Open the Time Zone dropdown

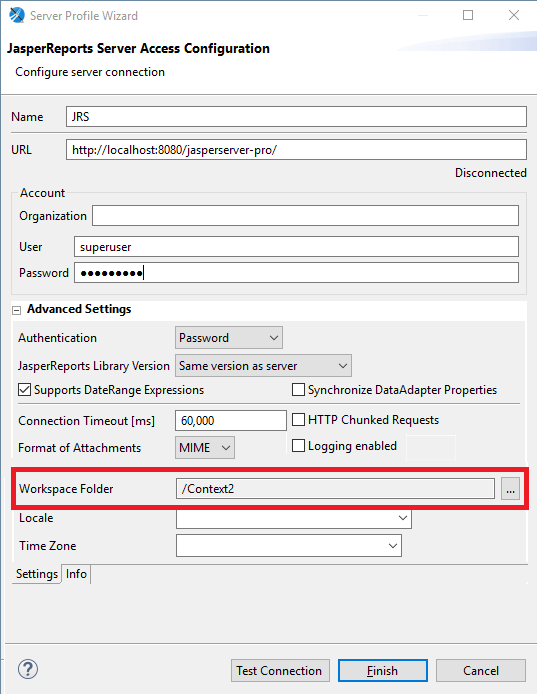click(289, 546)
